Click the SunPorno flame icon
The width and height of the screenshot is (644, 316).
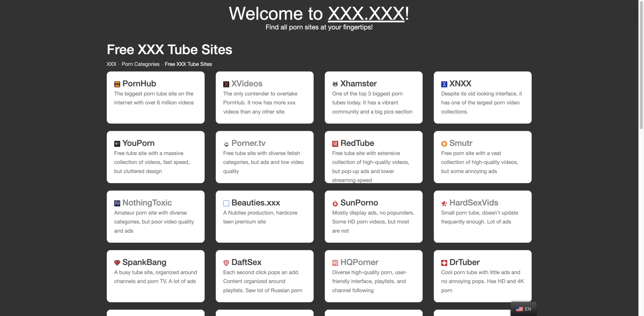point(335,203)
